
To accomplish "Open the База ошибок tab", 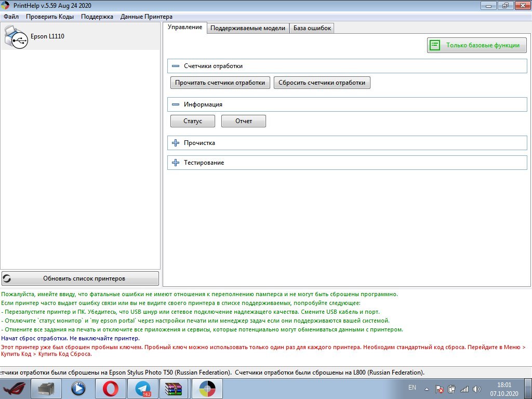I will pyautogui.click(x=312, y=28).
